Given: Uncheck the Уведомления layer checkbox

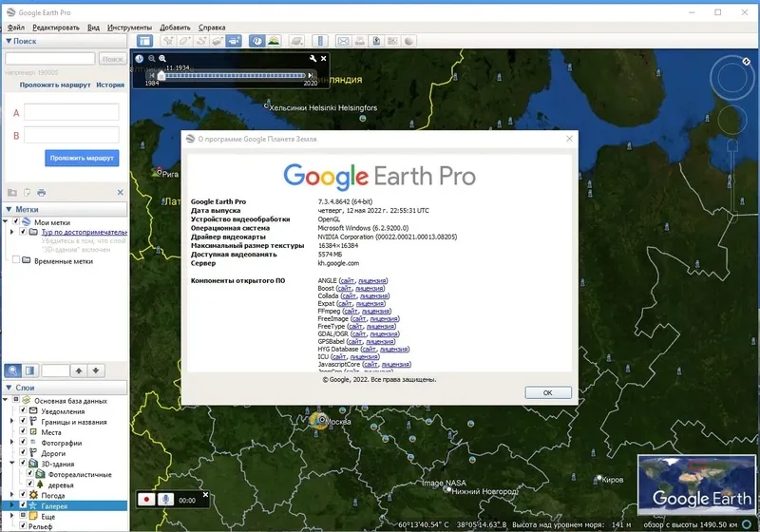Looking at the screenshot, I should pyautogui.click(x=23, y=410).
